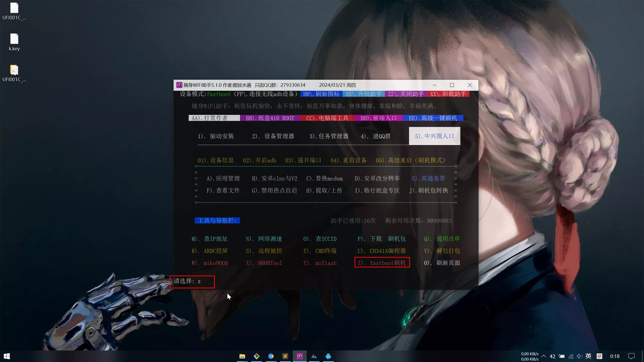Select the EE).高级一键刷机 tab

coord(433,118)
